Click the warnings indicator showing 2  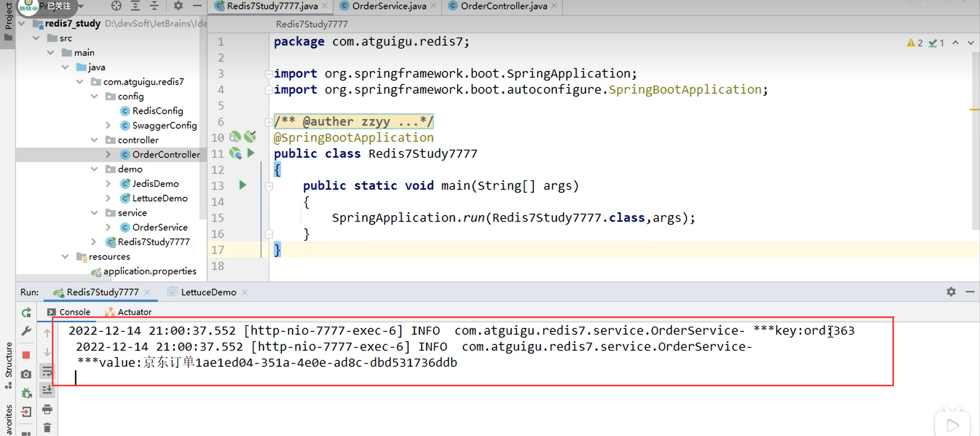915,43
